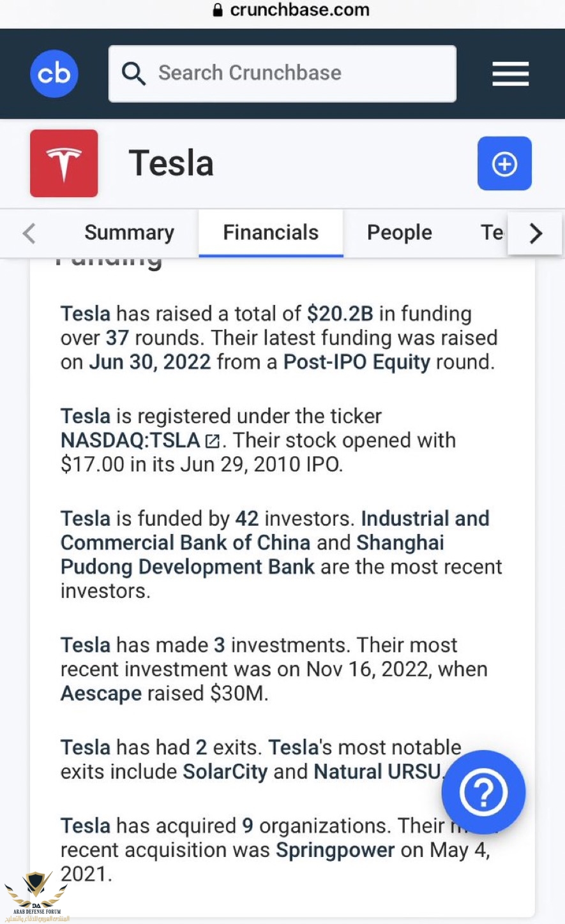Open the Post-IPO Equity link
The image size is (565, 924).
356,362
